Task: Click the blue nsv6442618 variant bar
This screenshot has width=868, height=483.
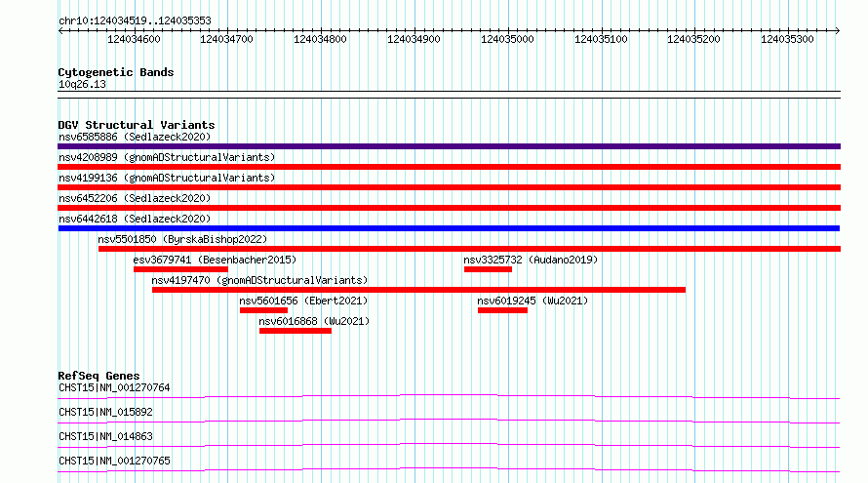Action: (x=449, y=228)
